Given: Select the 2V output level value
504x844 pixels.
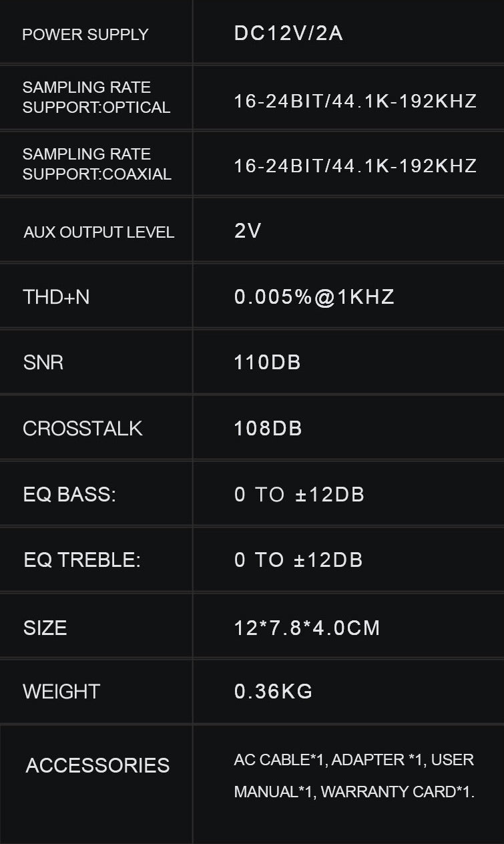Looking at the screenshot, I should click(248, 231).
